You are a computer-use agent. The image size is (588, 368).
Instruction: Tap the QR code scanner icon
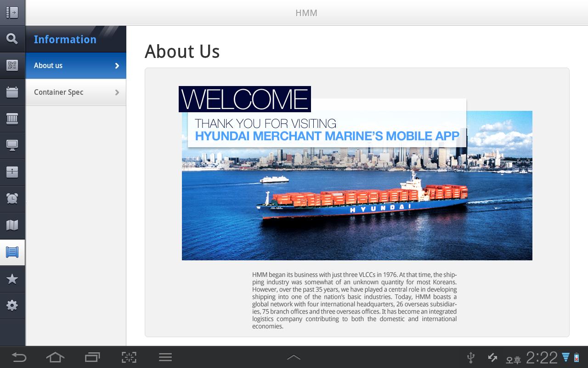[12, 65]
